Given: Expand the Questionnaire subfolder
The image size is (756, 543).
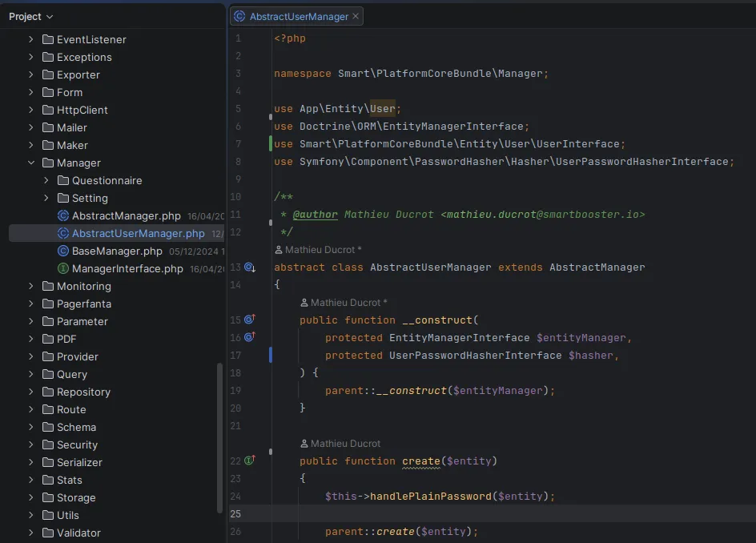Looking at the screenshot, I should click(x=46, y=180).
